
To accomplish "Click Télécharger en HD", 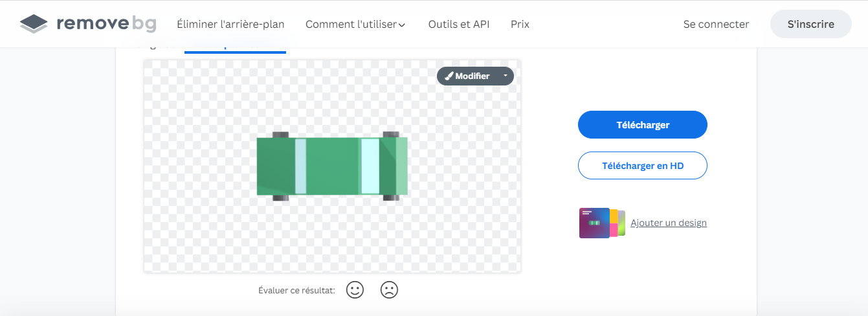I will pyautogui.click(x=642, y=166).
